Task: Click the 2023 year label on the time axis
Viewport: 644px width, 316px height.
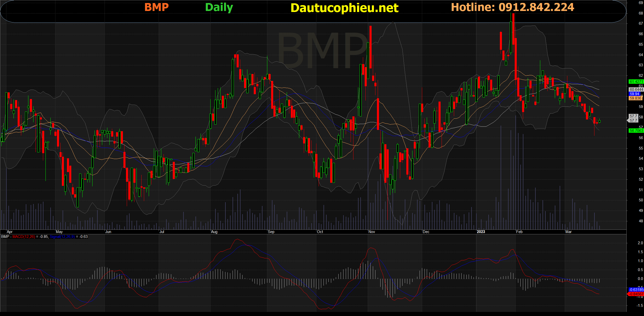Action: point(481,232)
